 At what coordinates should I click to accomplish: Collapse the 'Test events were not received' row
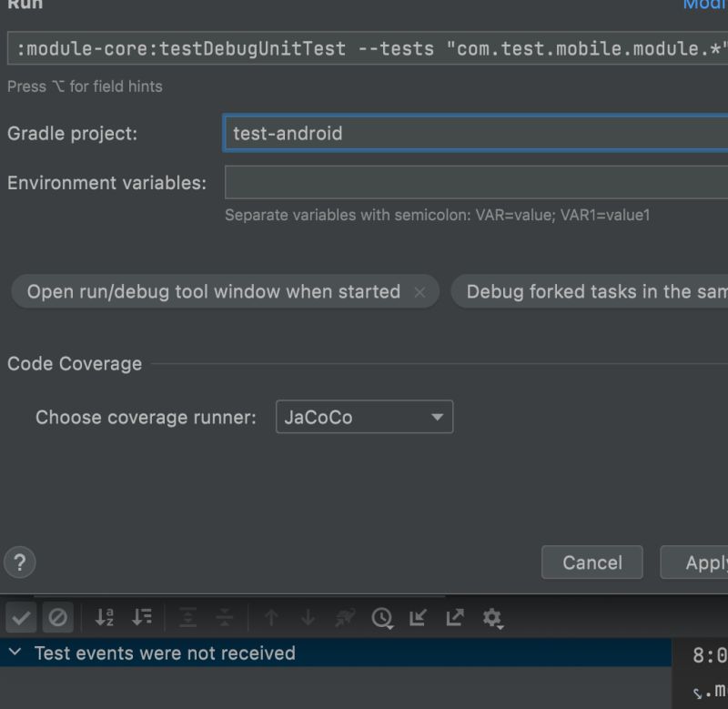coord(15,653)
